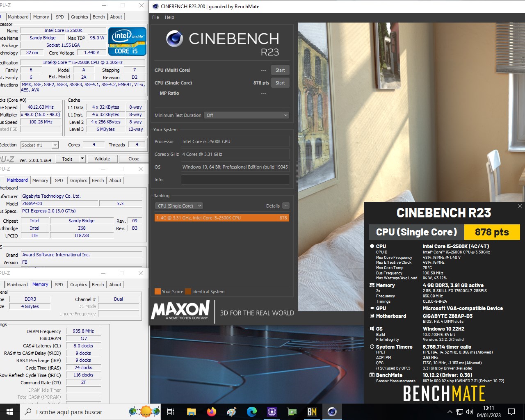Click the Memory icon in BenchMate overlay
The image size is (525, 420).
coord(372,285)
